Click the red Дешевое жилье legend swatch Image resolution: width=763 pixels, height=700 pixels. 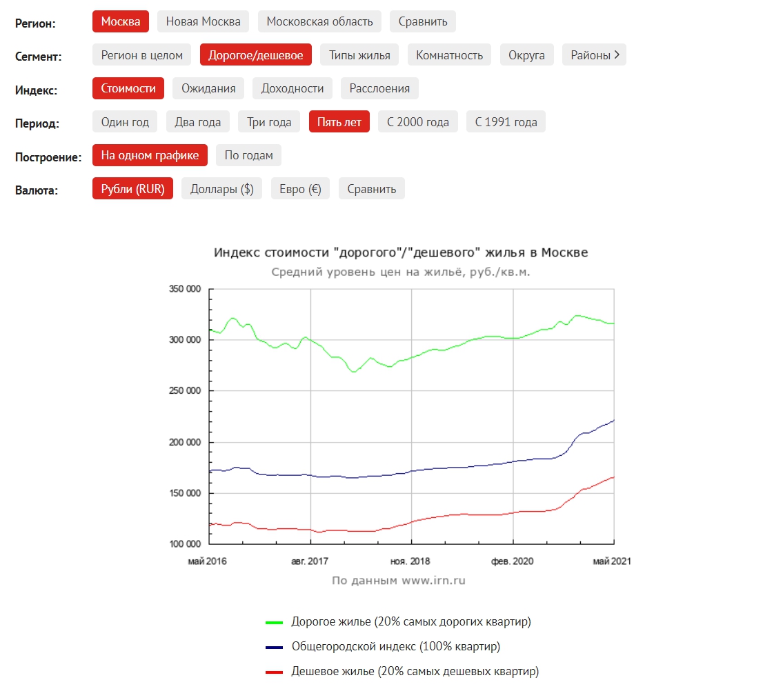[x=274, y=672]
